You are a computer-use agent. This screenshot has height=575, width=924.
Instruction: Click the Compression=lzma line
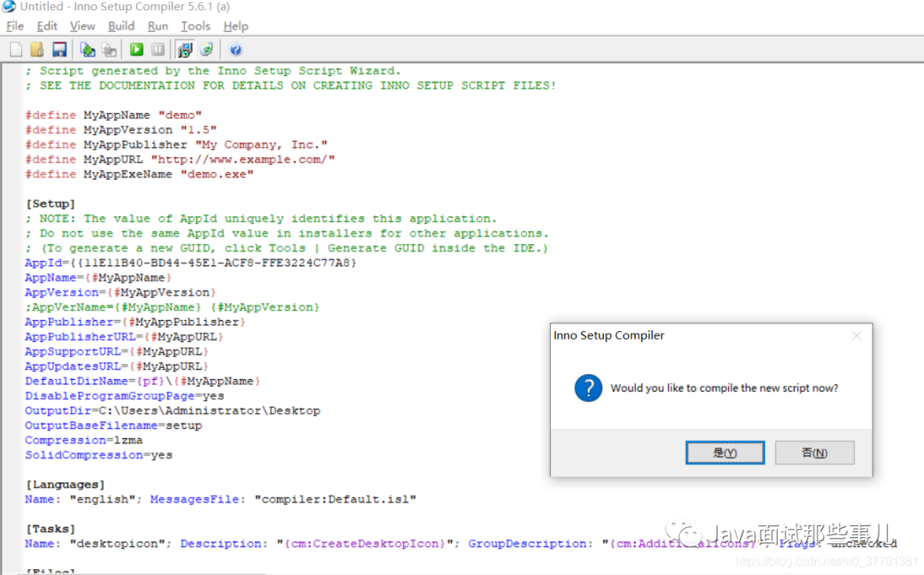[x=84, y=440]
